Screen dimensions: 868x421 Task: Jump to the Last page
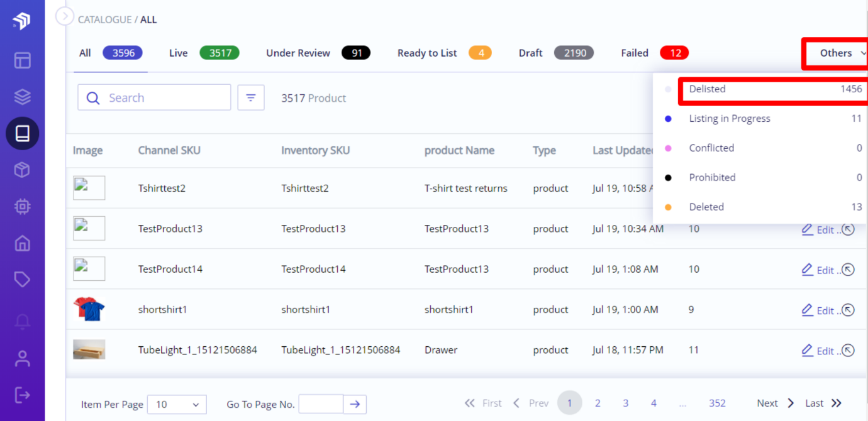(823, 403)
